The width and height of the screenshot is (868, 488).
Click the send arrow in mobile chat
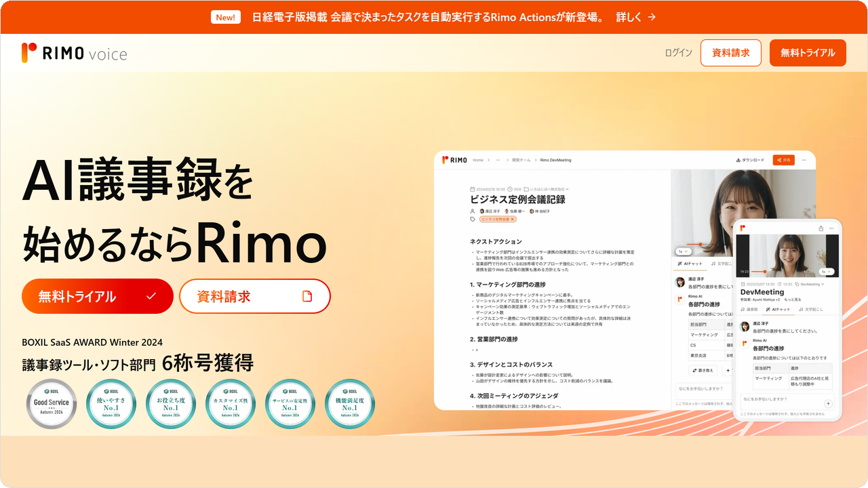[x=828, y=404]
